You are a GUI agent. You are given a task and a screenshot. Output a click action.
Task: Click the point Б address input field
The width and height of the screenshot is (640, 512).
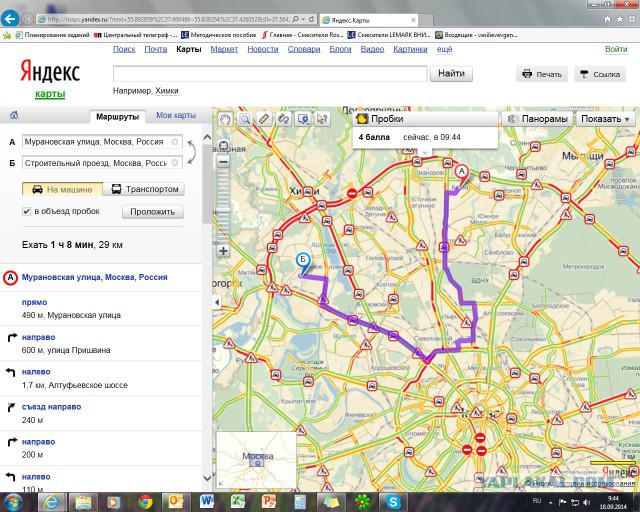click(102, 163)
